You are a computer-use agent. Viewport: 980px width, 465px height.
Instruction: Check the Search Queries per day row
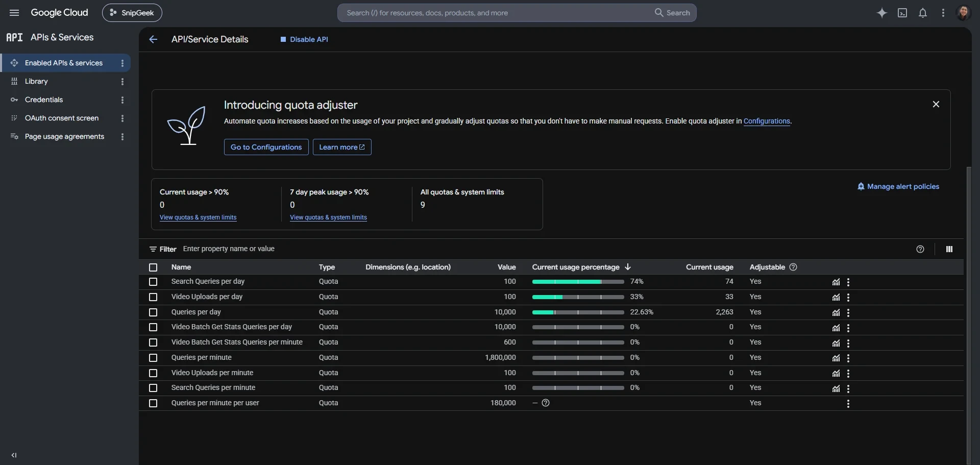point(153,282)
